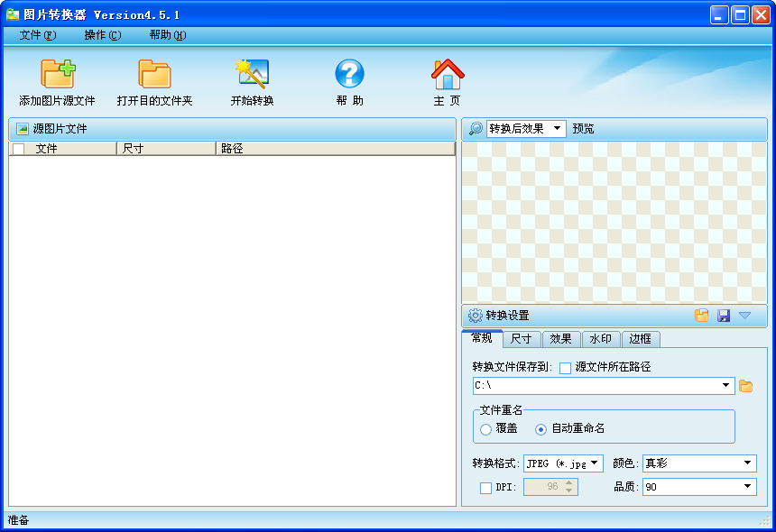
Task: Enable the DPI checkbox
Action: pos(485,486)
